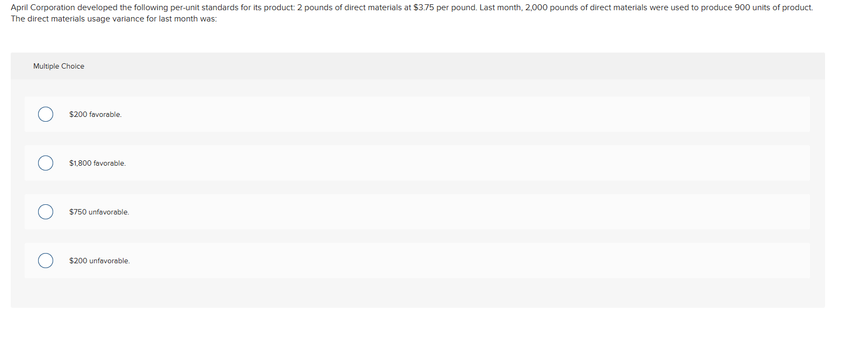
Task: Choose the third answer option row
Action: click(x=376, y=212)
